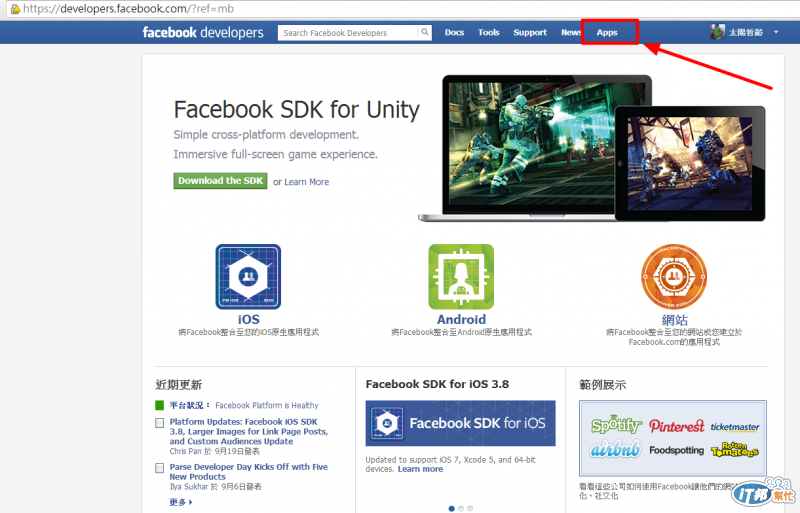Open the News menu
Screen dimensions: 800x513
(571, 33)
